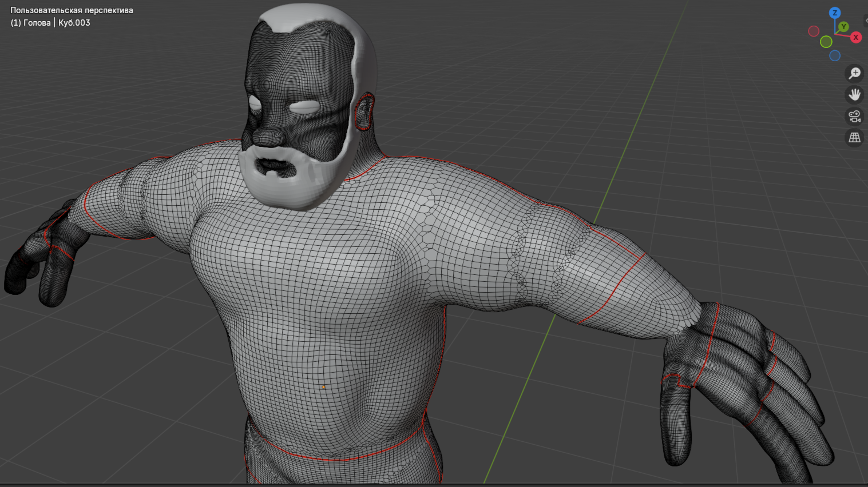Screen dimensions: 868x487
Task: Toggle the camera view
Action: point(854,116)
